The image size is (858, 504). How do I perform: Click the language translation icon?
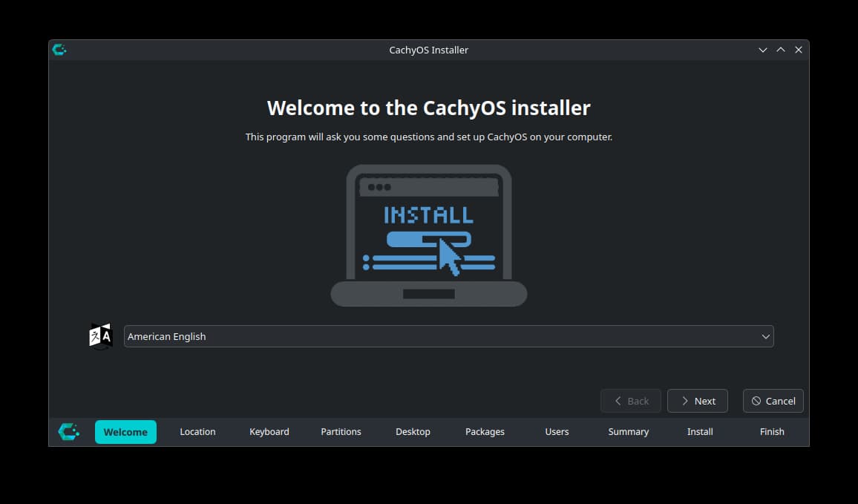click(x=101, y=336)
